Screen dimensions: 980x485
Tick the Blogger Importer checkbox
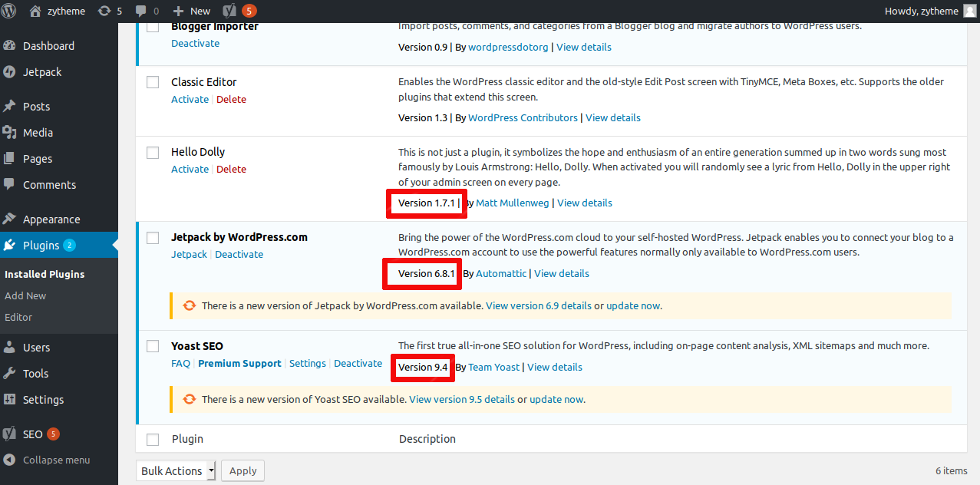tap(153, 28)
